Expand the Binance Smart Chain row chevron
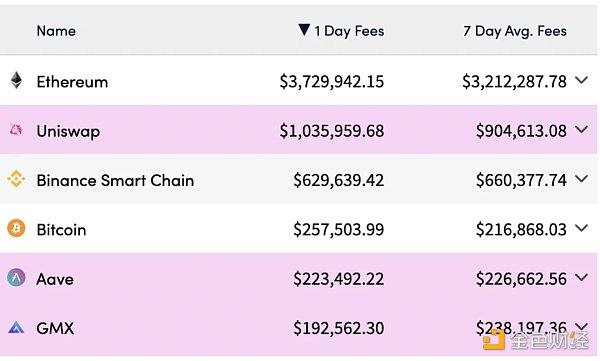 (581, 179)
